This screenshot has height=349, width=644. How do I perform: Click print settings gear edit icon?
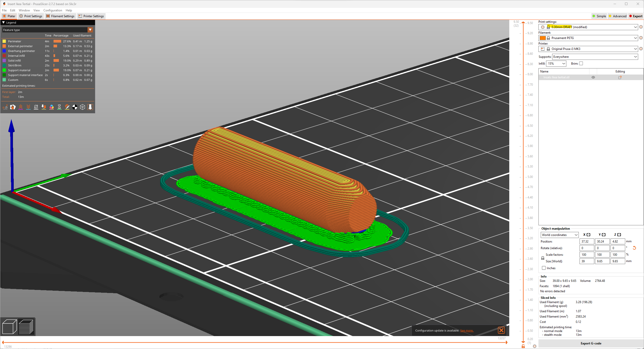click(641, 27)
